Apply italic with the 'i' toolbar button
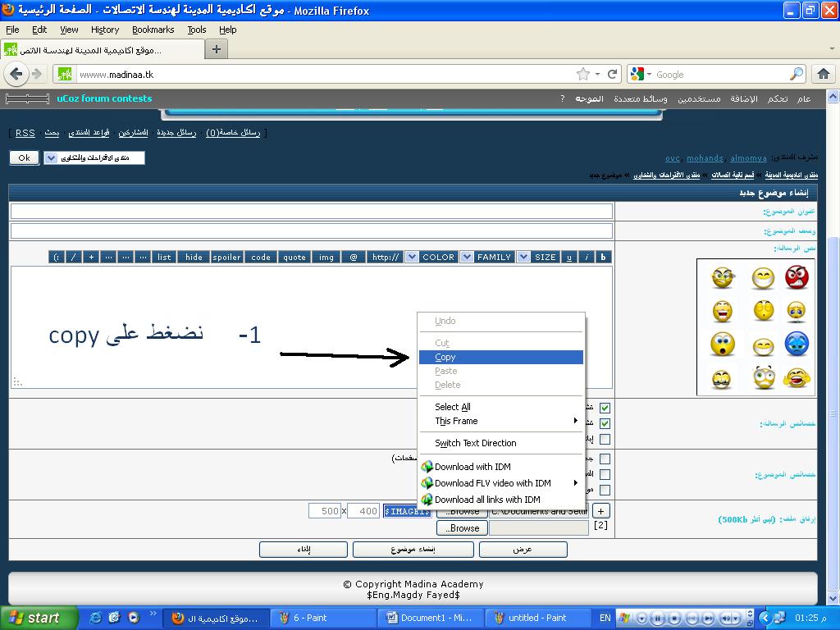 (587, 257)
